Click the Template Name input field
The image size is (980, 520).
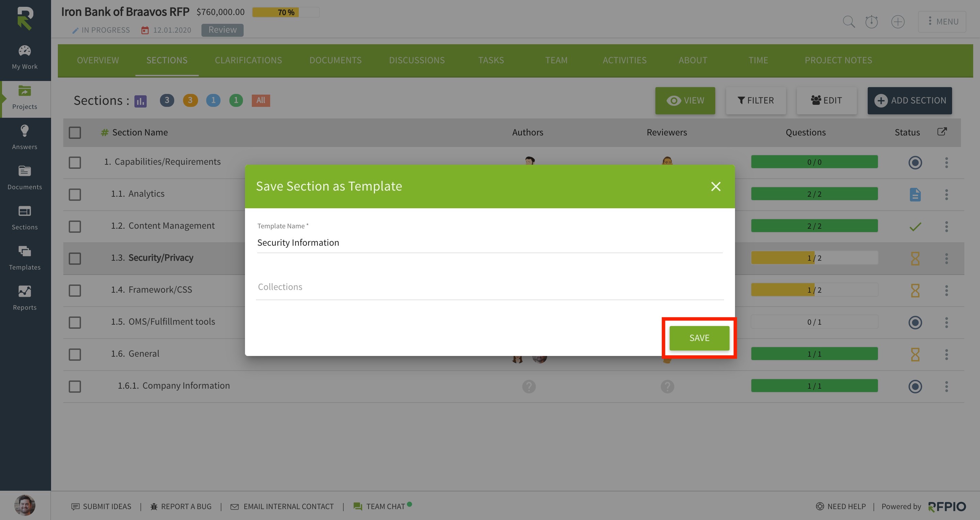coord(490,243)
